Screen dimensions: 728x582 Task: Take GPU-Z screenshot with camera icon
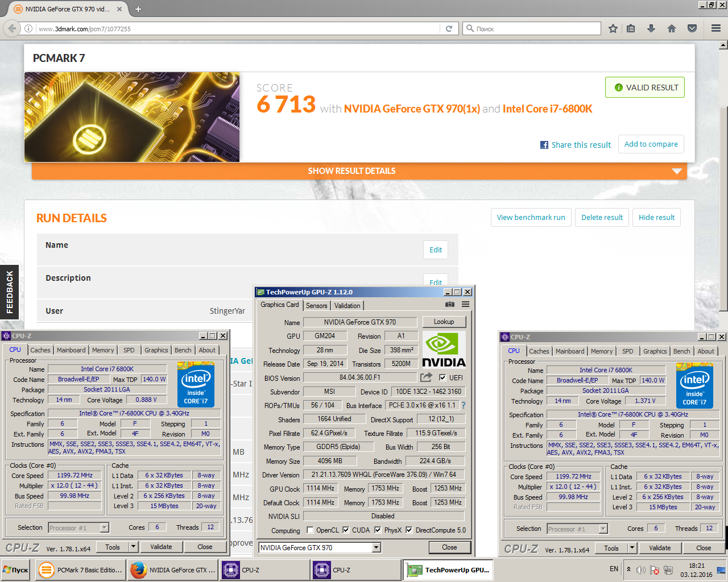pos(449,305)
